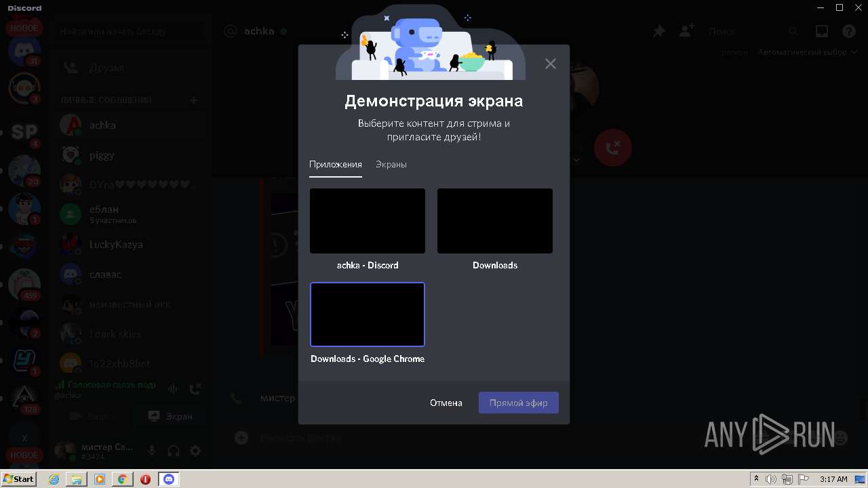Add friends to DM icon
Screen dimensions: 868x488
[x=686, y=31]
